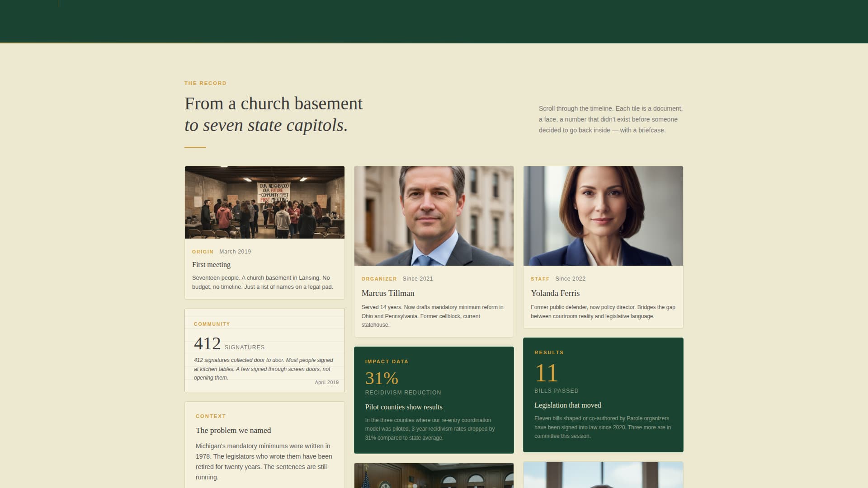This screenshot has height=488, width=868.
Task: Open the 'Marcus Tillman' name heading
Action: tap(387, 293)
